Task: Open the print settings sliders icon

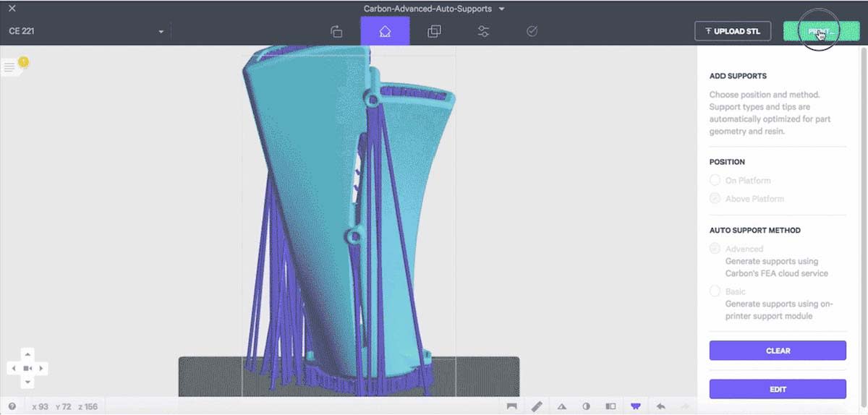Action: [x=483, y=31]
